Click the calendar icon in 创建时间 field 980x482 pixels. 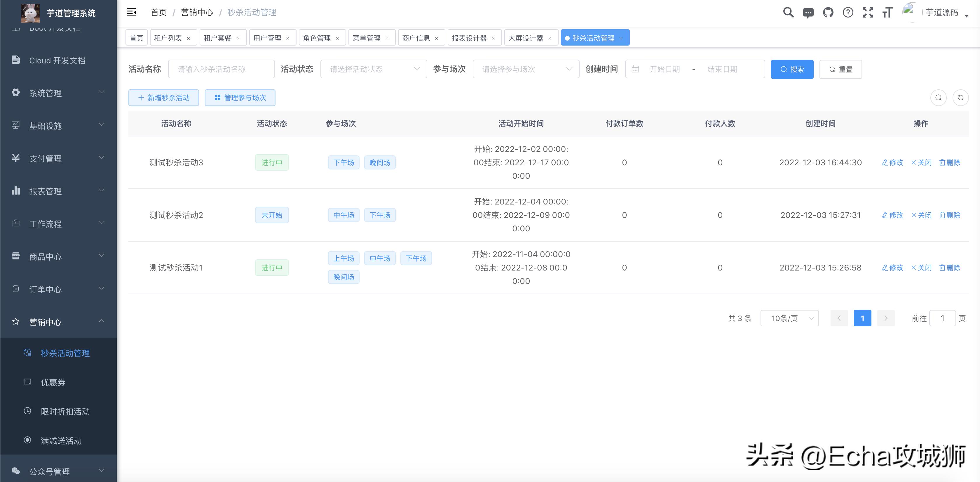click(x=635, y=69)
